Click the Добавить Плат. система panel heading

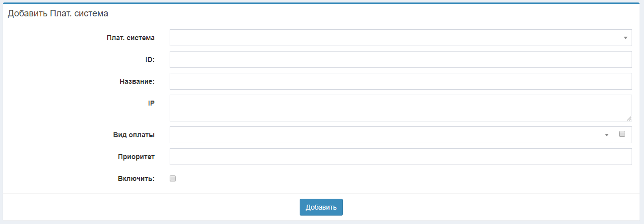(58, 14)
